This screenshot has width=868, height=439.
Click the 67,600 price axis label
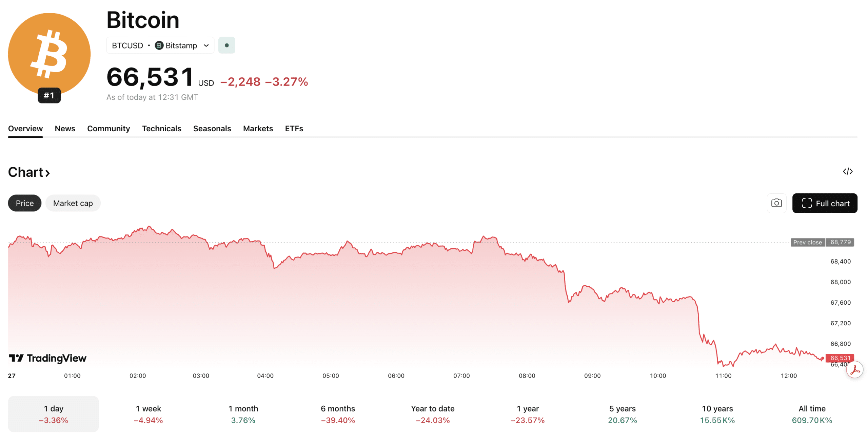point(840,302)
